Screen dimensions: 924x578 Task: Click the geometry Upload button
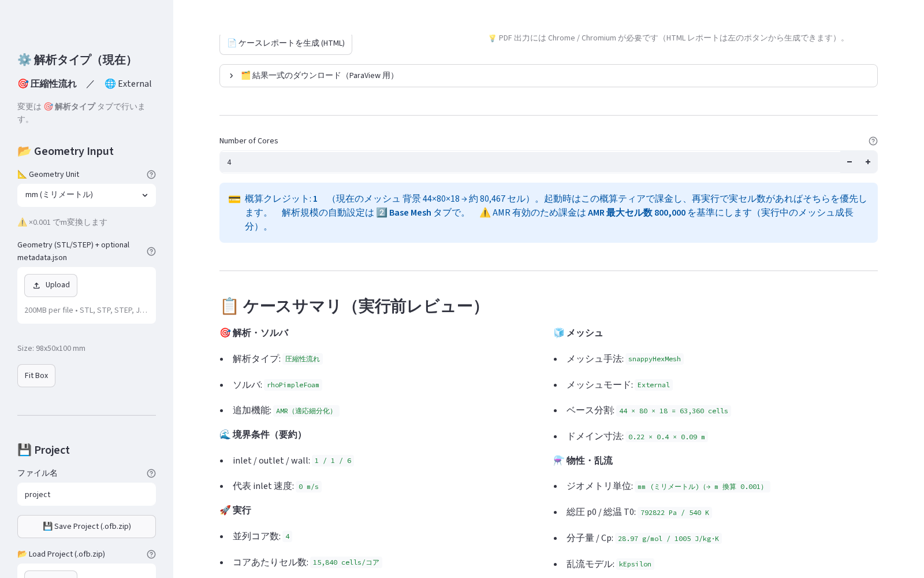tap(51, 286)
